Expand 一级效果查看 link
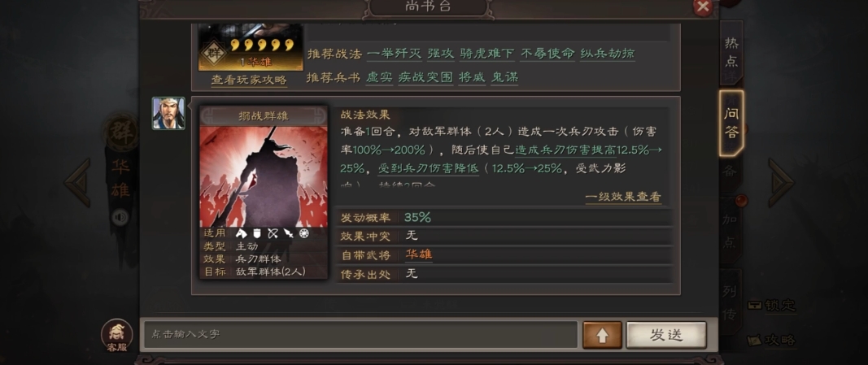Image resolution: width=868 pixels, height=365 pixels. (x=623, y=197)
